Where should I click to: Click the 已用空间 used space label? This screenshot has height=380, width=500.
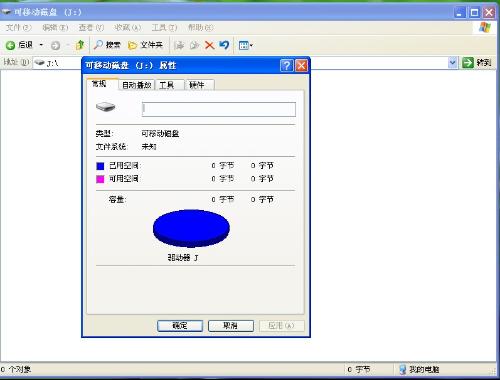(x=125, y=166)
